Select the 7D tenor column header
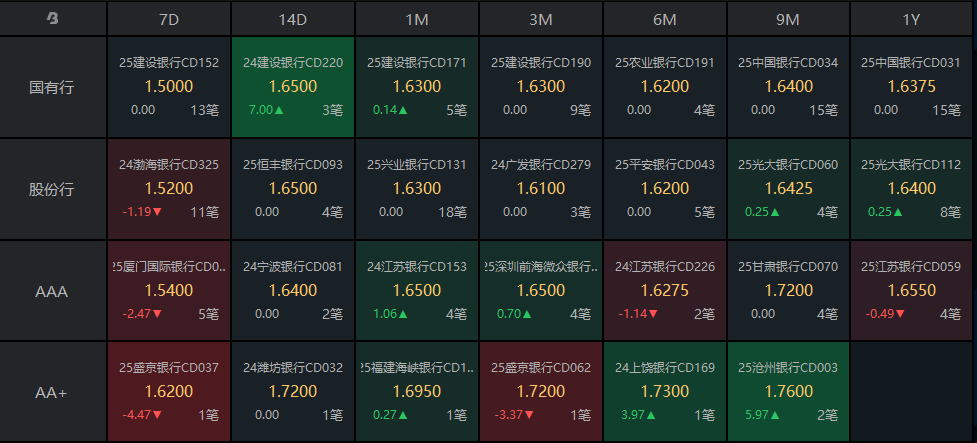Viewport: 977px width, 443px height. [168, 18]
